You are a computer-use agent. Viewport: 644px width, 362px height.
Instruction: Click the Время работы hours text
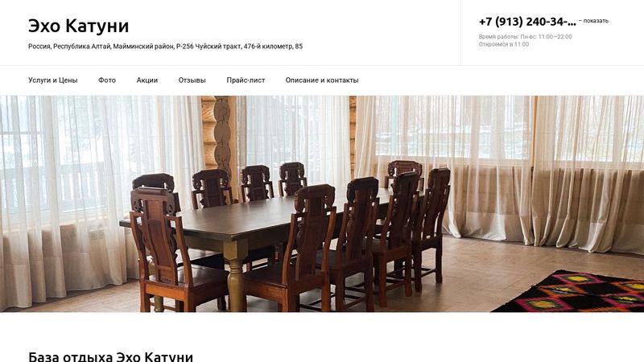[x=525, y=36]
